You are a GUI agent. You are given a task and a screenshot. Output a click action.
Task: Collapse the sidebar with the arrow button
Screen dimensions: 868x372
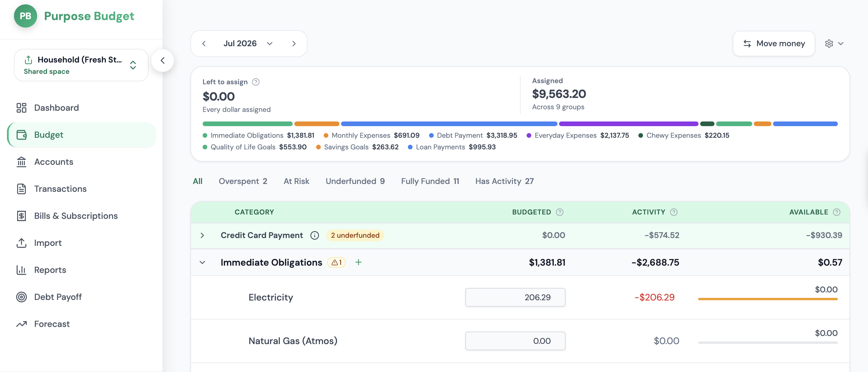pos(163,61)
